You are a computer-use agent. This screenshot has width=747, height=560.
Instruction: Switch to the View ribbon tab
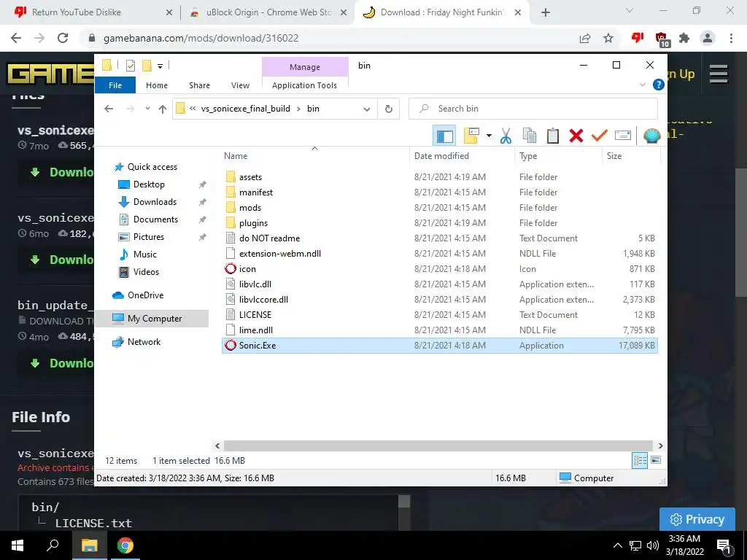coord(240,85)
